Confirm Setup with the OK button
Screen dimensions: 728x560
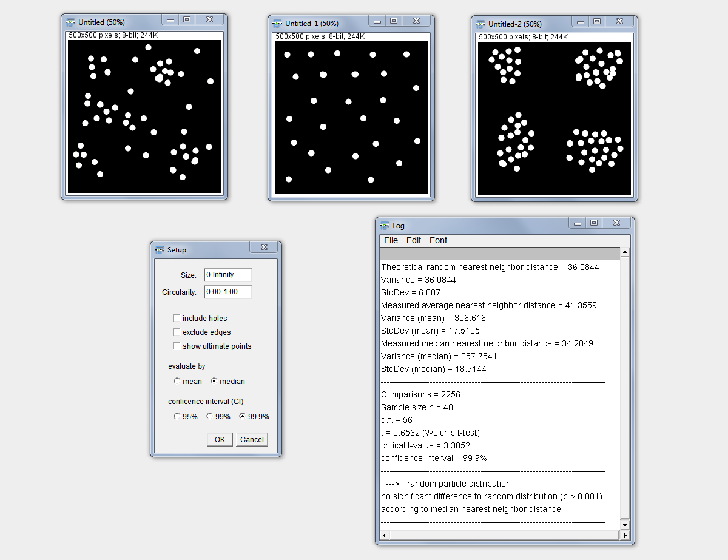coord(220,440)
